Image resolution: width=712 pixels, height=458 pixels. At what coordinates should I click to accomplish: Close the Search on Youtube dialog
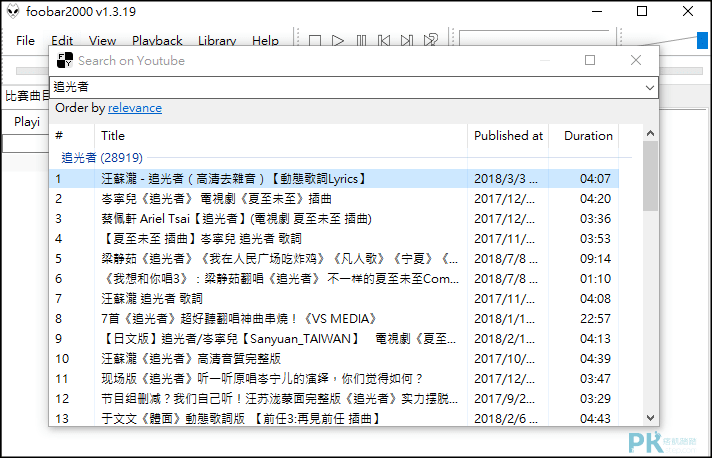(x=636, y=60)
